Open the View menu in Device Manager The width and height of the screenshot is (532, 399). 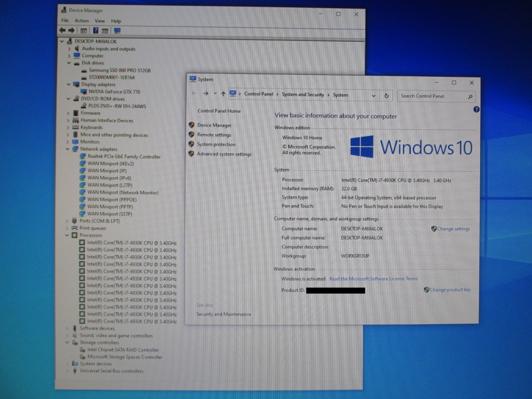click(100, 21)
